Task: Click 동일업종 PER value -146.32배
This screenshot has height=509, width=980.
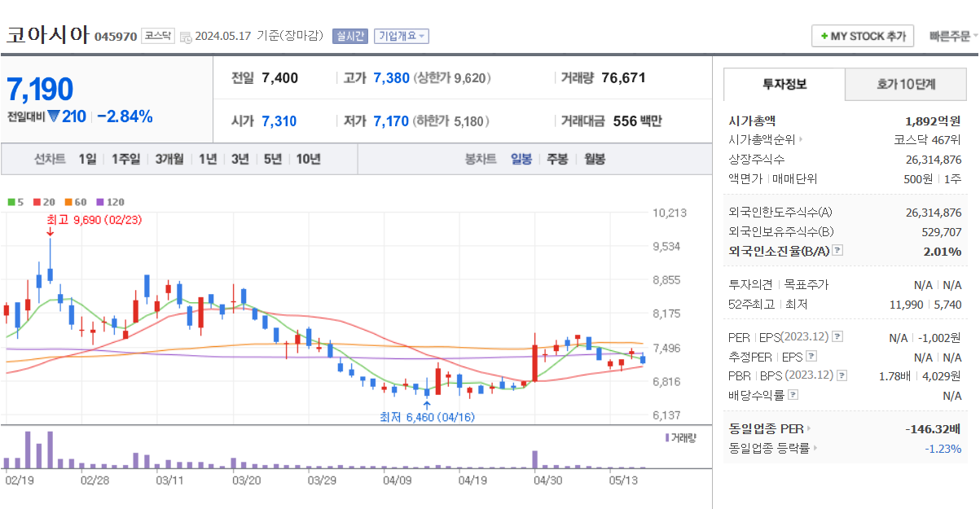Action: point(934,428)
